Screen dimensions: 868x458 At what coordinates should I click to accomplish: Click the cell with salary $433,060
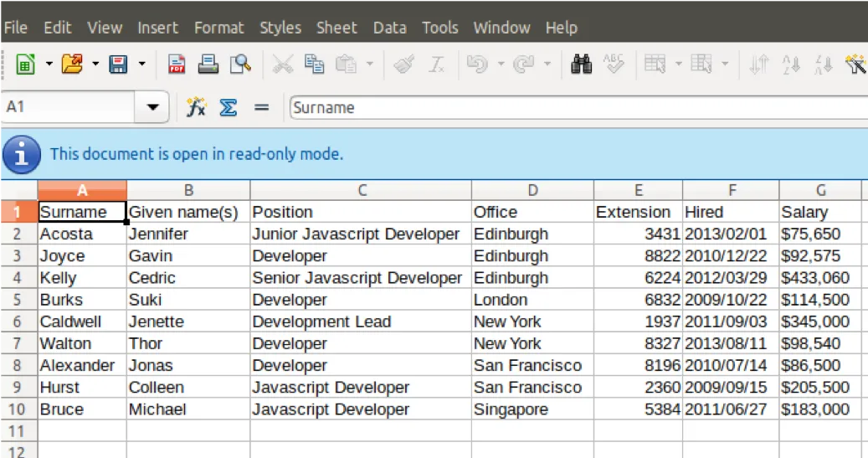819,278
